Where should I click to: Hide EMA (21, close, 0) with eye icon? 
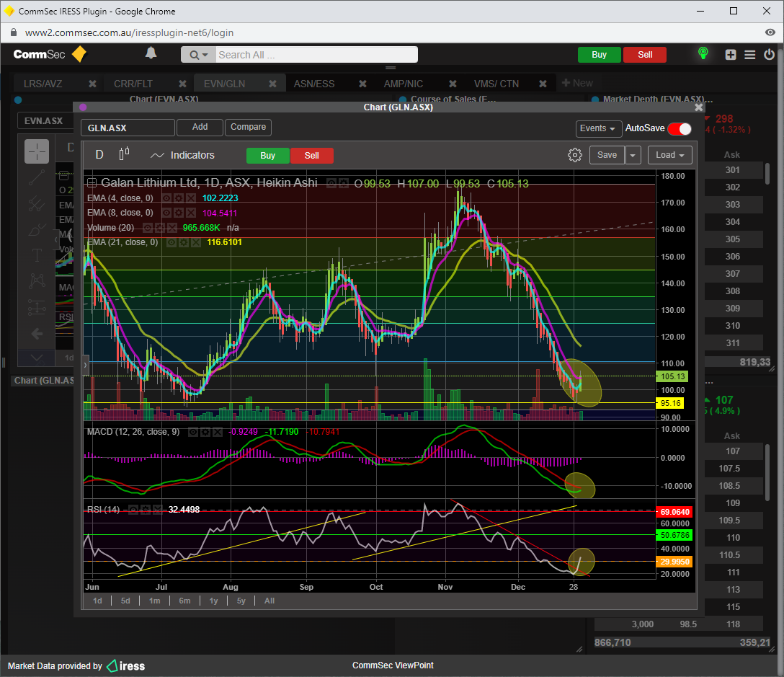pos(171,243)
